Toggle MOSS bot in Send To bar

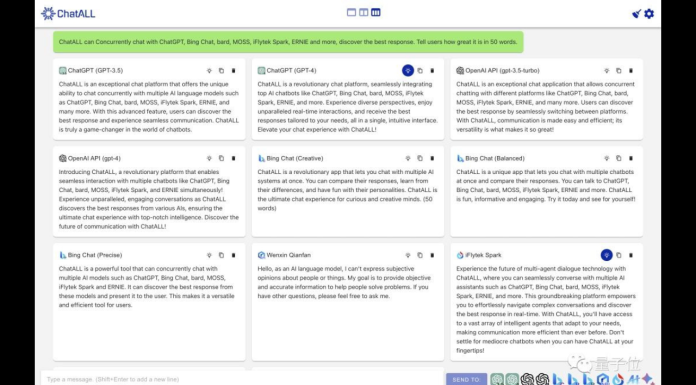pyautogui.click(x=634, y=379)
